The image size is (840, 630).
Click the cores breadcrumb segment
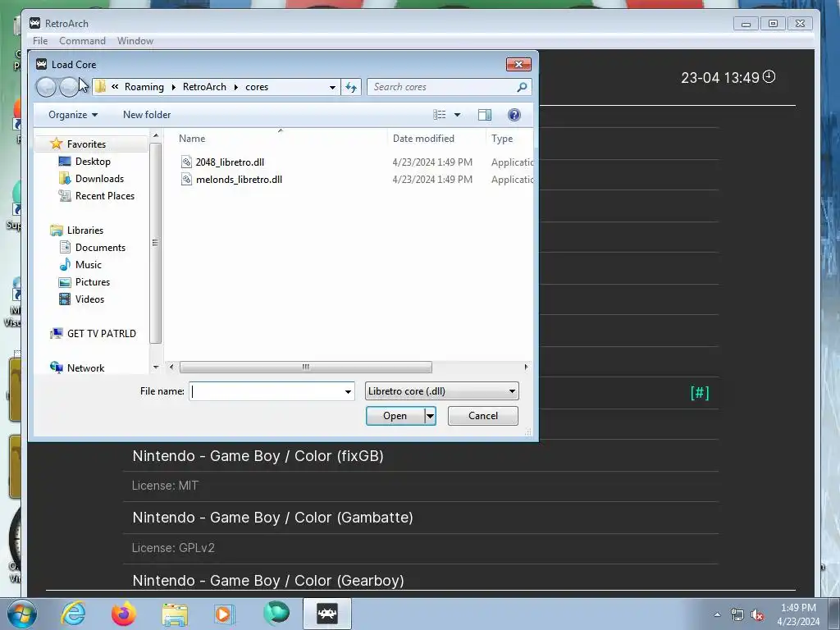point(257,87)
